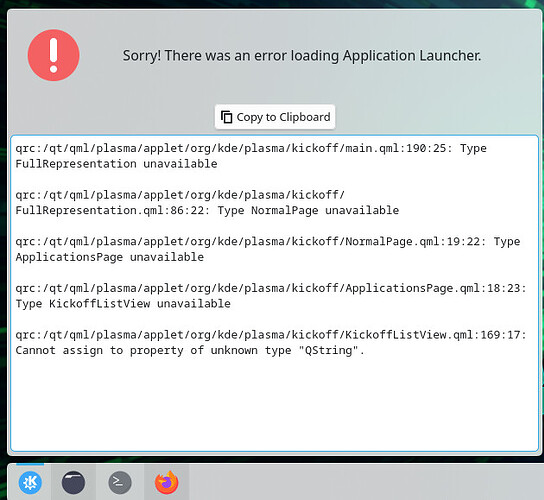Click the Copy to Clipboard button
Image resolution: width=544 pixels, height=500 pixels.
point(275,117)
